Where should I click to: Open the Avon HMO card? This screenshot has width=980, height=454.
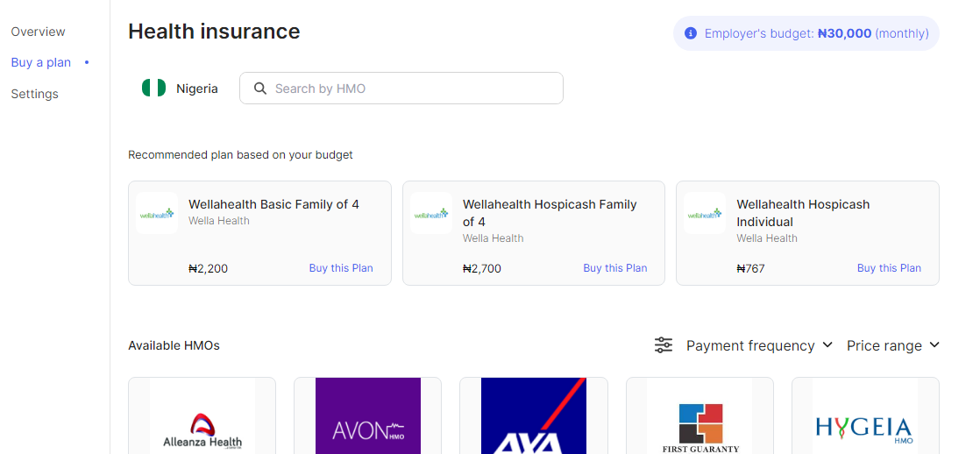coord(368,416)
